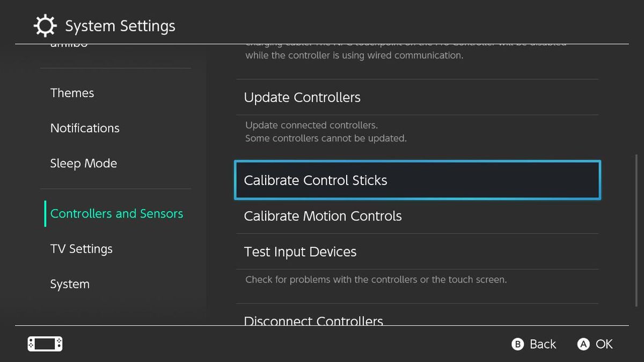Open Calibrate Motion Controls
The width and height of the screenshot is (644, 362).
pyautogui.click(x=323, y=216)
